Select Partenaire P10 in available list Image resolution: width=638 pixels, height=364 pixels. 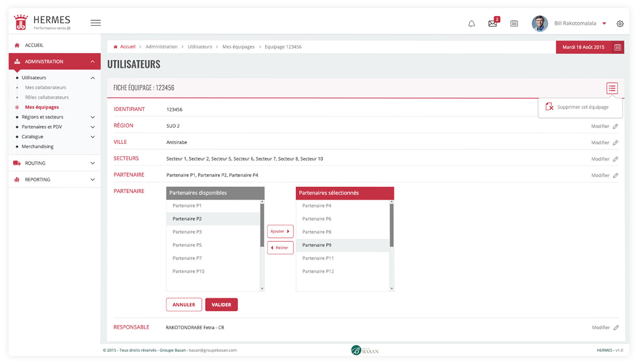pos(213,272)
